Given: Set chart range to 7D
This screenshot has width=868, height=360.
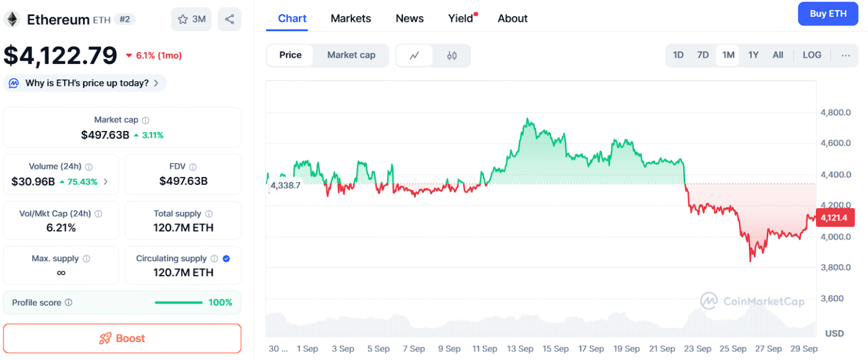Looking at the screenshot, I should point(702,55).
